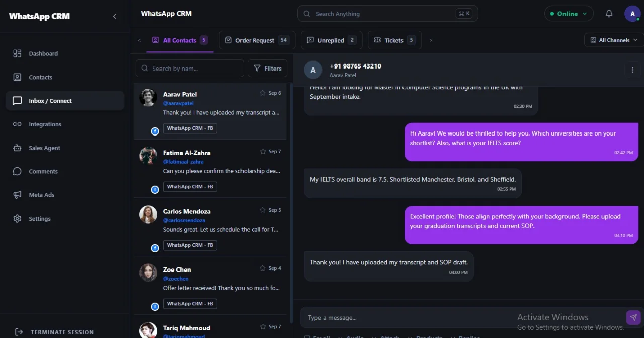Viewport: 644px width, 338px height.
Task: Show more tabs with right arrow
Action: 431,40
